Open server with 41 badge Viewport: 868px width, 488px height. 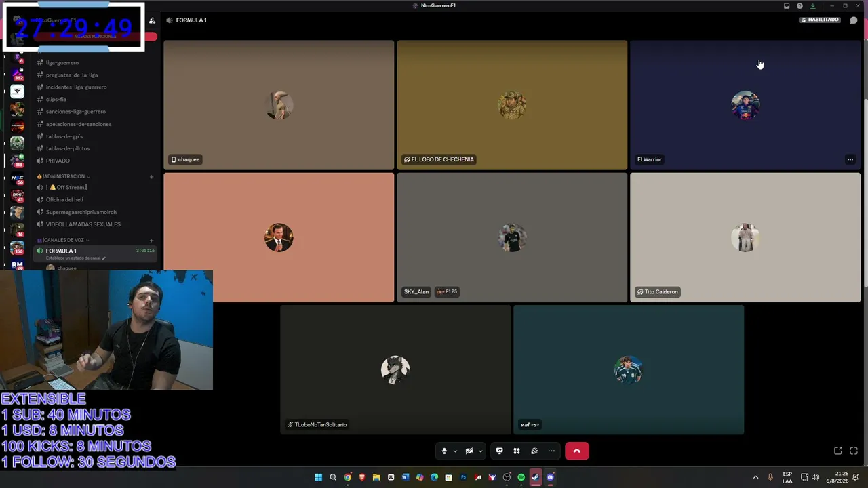pyautogui.click(x=17, y=196)
